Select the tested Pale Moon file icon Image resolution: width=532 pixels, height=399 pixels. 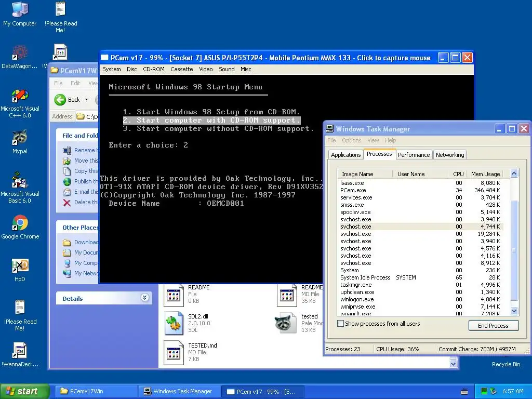coord(285,323)
